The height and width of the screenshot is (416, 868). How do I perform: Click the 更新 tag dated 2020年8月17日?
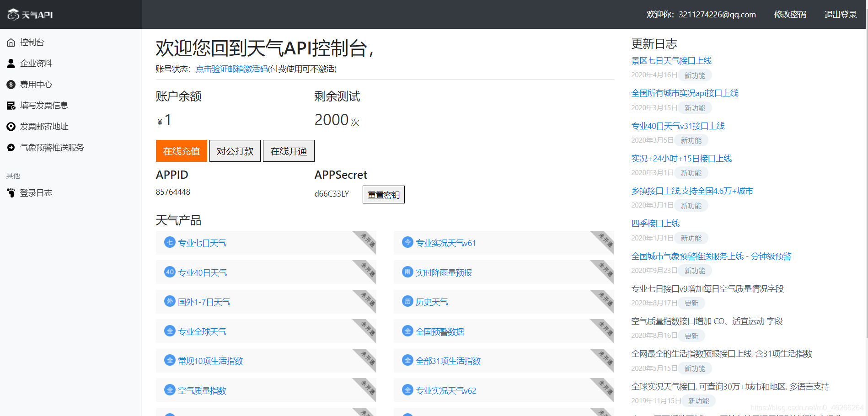click(691, 303)
